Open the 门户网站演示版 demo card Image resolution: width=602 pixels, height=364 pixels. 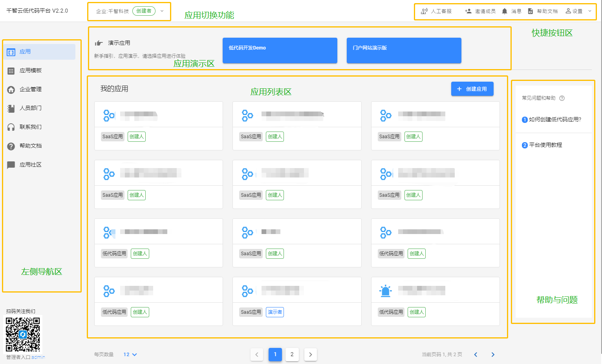(x=404, y=50)
